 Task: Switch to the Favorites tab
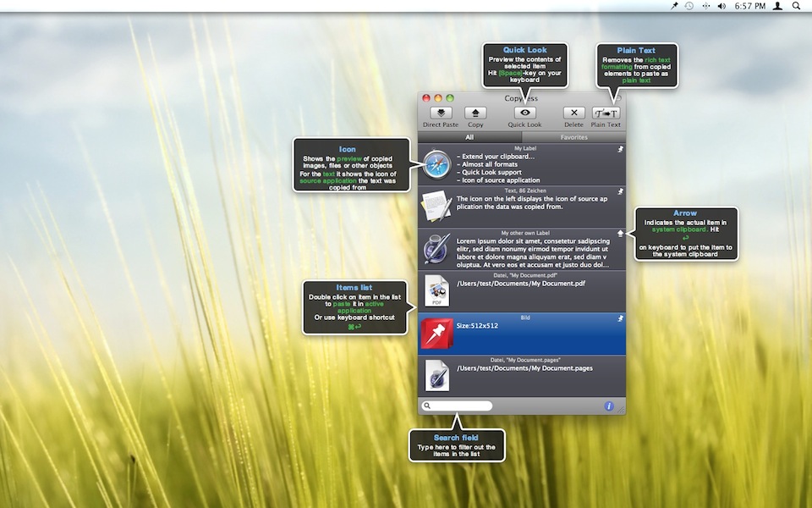pos(573,137)
